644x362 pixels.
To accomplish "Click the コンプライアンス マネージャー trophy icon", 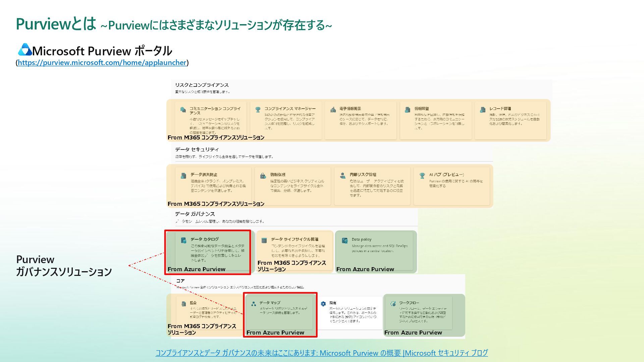I will [258, 109].
